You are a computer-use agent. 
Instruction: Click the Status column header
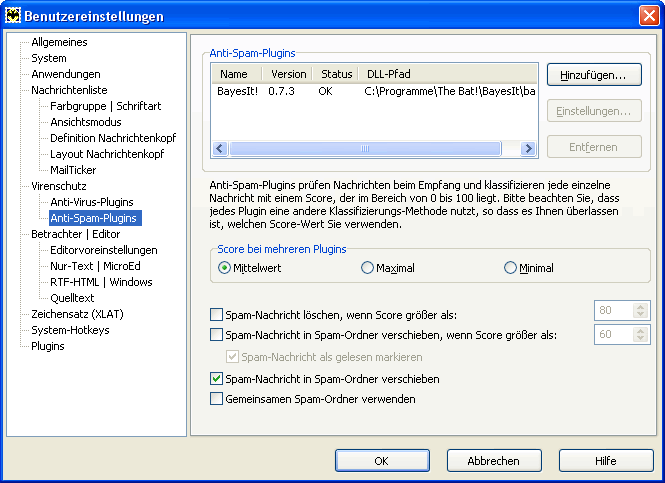pyautogui.click(x=335, y=74)
